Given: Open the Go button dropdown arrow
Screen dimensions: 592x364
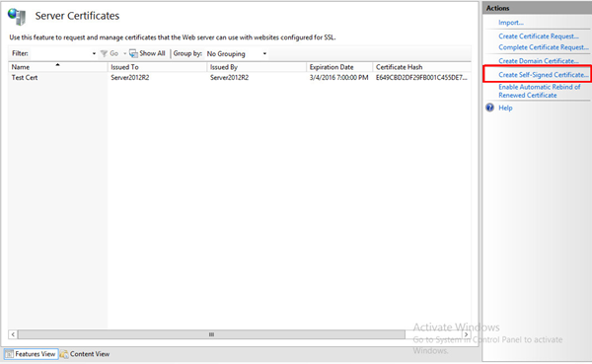Looking at the screenshot, I should click(125, 53).
